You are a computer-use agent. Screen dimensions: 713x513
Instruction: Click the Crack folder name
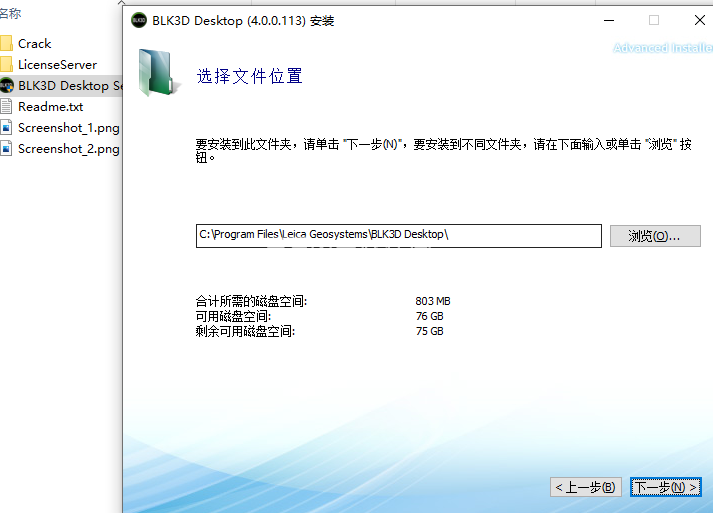click(x=35, y=44)
